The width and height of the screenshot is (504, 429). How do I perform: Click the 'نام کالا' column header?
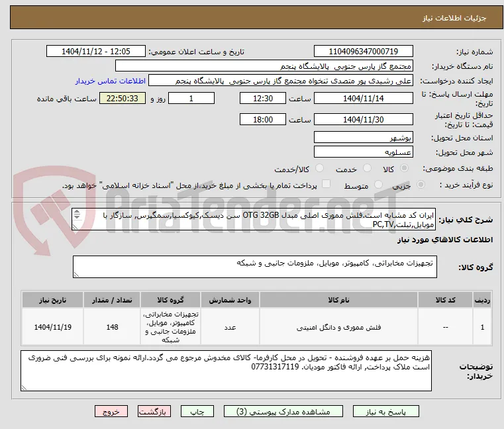tap(338, 300)
